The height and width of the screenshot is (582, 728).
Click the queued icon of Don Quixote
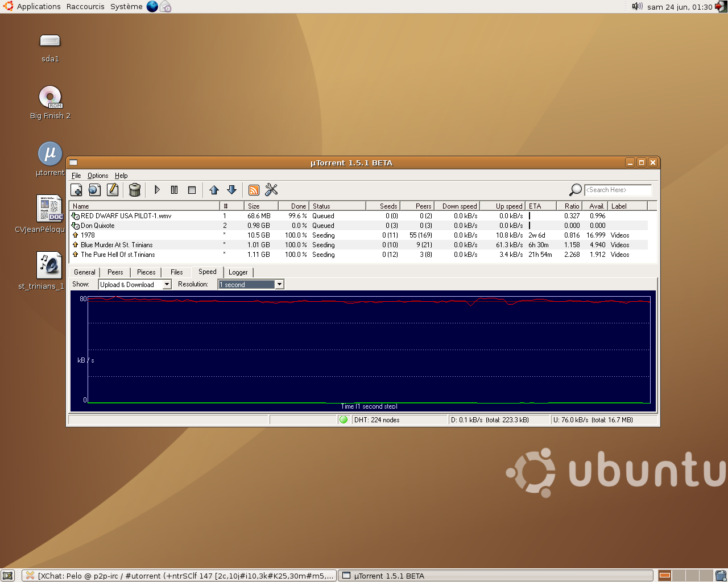pos(75,226)
